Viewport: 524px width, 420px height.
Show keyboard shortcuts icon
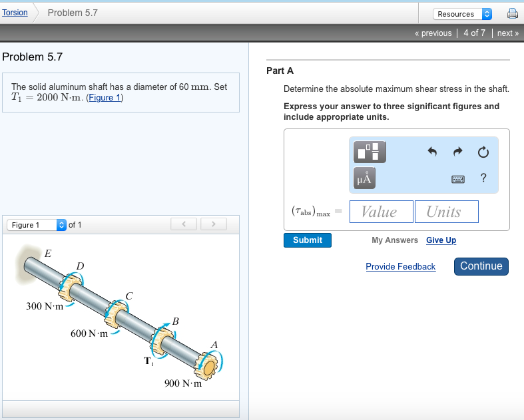point(458,179)
